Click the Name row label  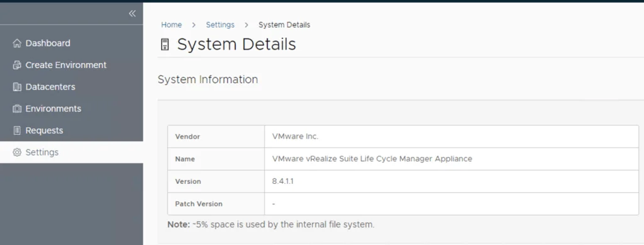185,159
